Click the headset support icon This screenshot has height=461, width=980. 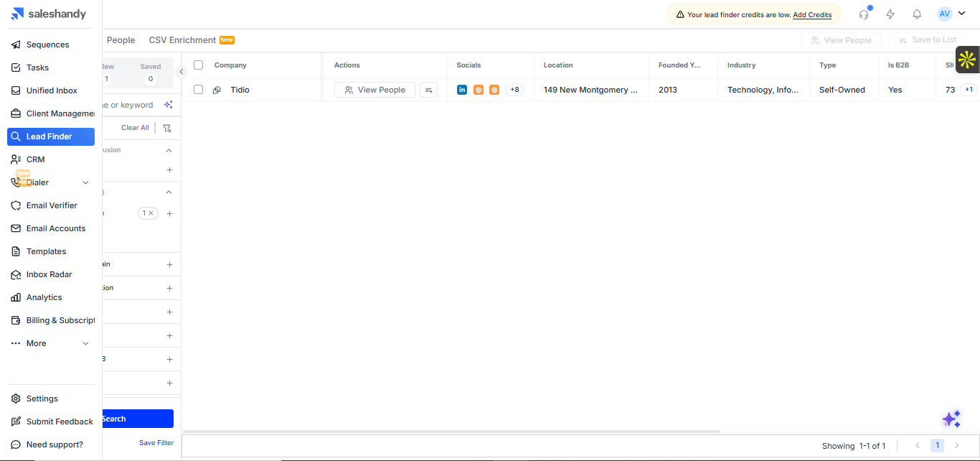click(x=864, y=14)
